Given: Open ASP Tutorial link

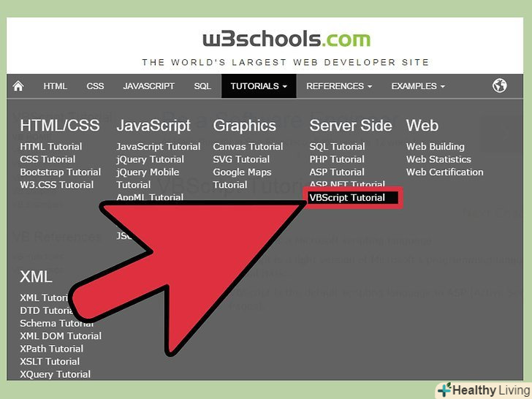Looking at the screenshot, I should [337, 172].
